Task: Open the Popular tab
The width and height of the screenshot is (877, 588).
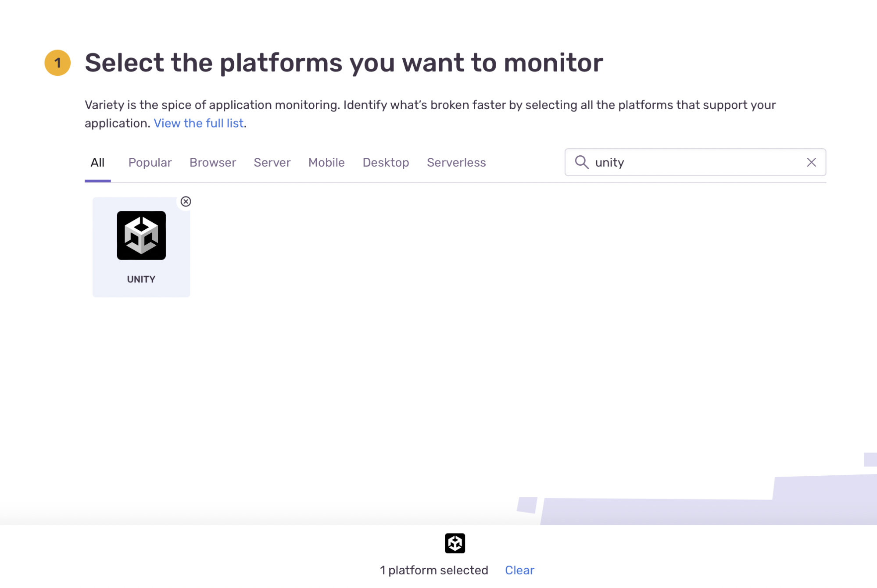Action: [x=150, y=163]
